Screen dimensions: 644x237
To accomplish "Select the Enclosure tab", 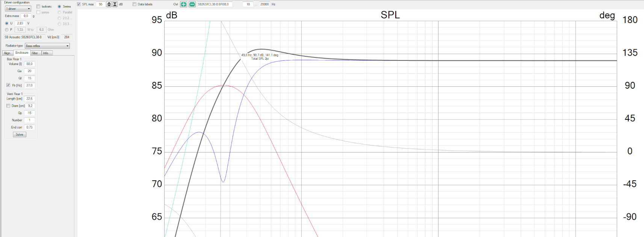I will pyautogui.click(x=22, y=53).
